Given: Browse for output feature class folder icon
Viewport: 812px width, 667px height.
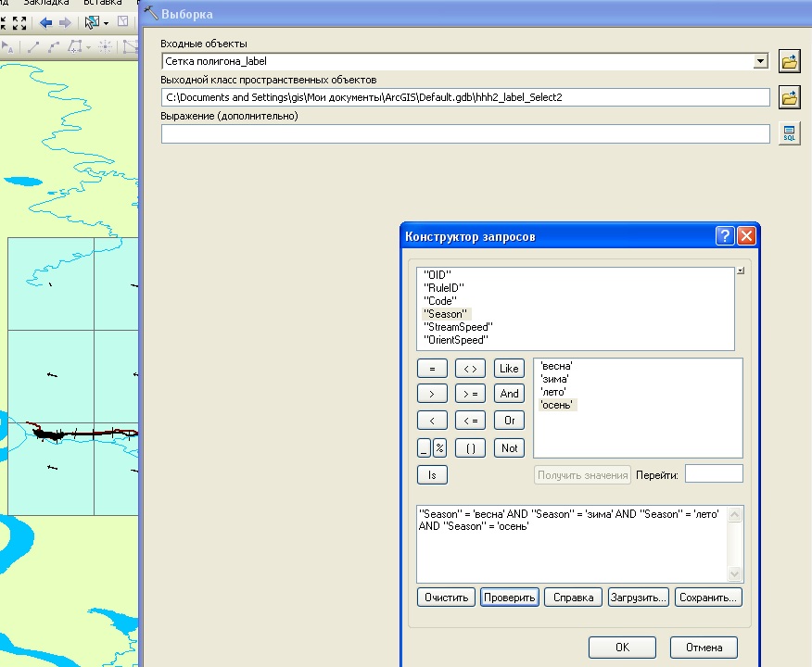Looking at the screenshot, I should pos(789,98).
